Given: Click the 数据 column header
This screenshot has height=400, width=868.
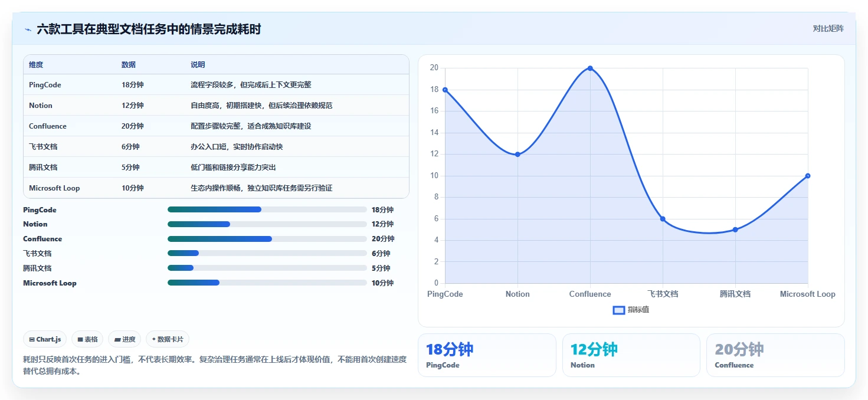Looking at the screenshot, I should (129, 64).
